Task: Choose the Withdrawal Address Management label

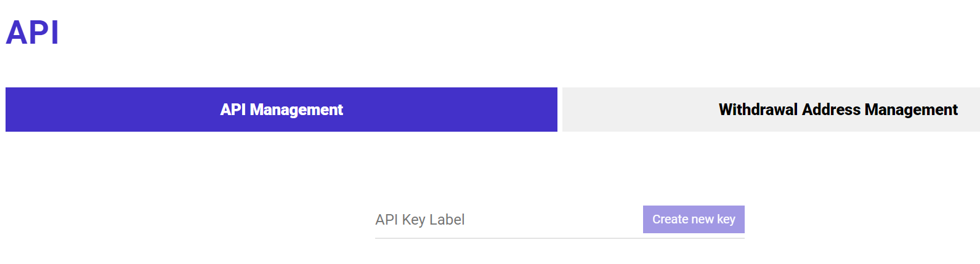Action: point(838,110)
